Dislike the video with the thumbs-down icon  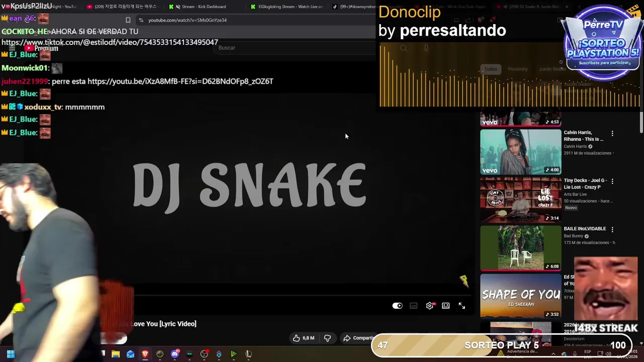pyautogui.click(x=328, y=338)
